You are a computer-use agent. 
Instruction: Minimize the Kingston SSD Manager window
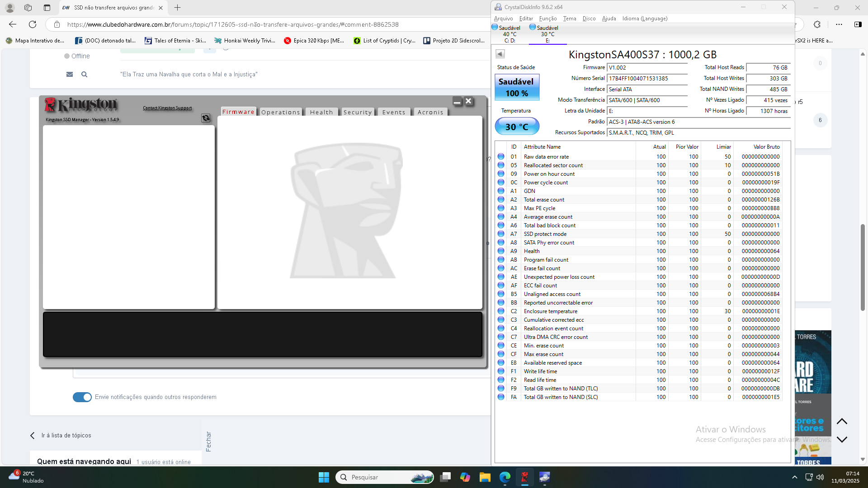tap(457, 102)
